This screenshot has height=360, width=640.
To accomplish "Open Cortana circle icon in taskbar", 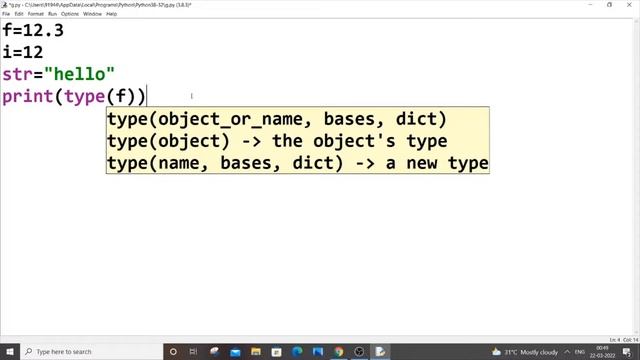I will (x=173, y=351).
